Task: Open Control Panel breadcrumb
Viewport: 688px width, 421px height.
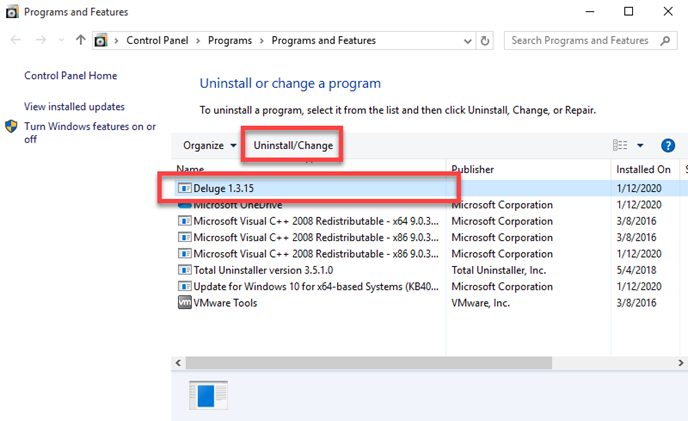Action: click(x=157, y=40)
